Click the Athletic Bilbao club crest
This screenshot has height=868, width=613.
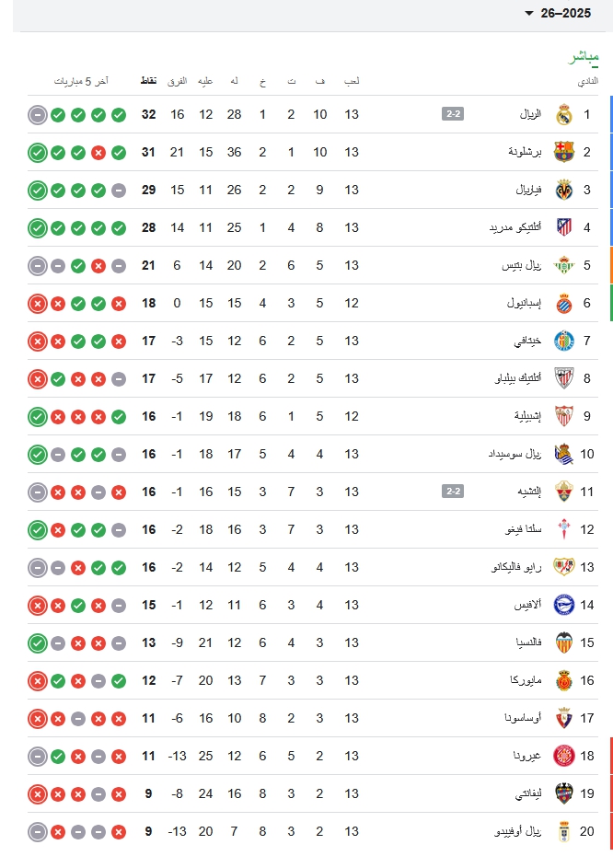point(563,378)
